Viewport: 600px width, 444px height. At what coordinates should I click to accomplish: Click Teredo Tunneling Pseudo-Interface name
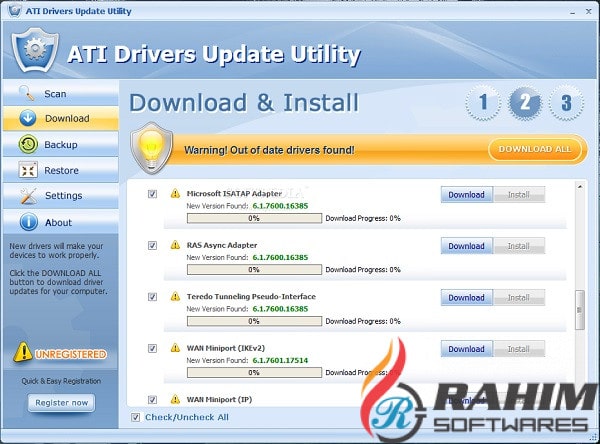(x=251, y=296)
